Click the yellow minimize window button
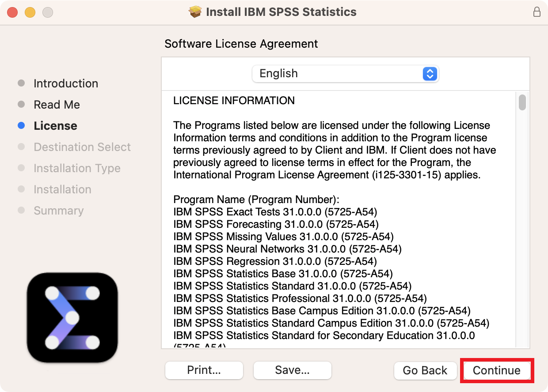The width and height of the screenshot is (548, 392). (30, 12)
